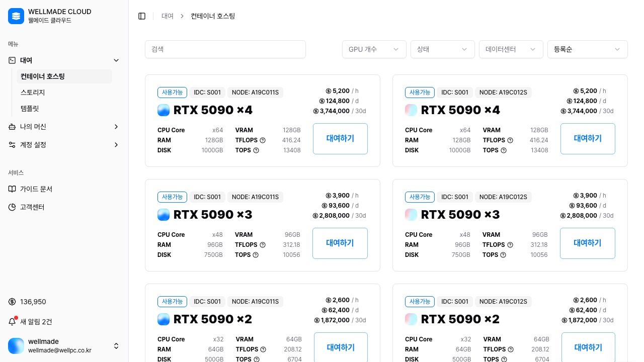The width and height of the screenshot is (644, 362).
Task: Open the 템플릿 menu item
Action: point(64,109)
